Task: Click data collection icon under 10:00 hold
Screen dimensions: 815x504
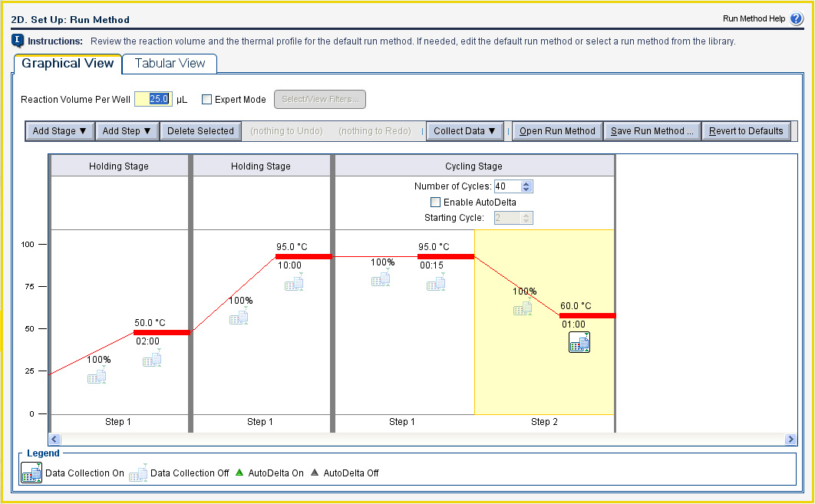Action: tap(294, 283)
